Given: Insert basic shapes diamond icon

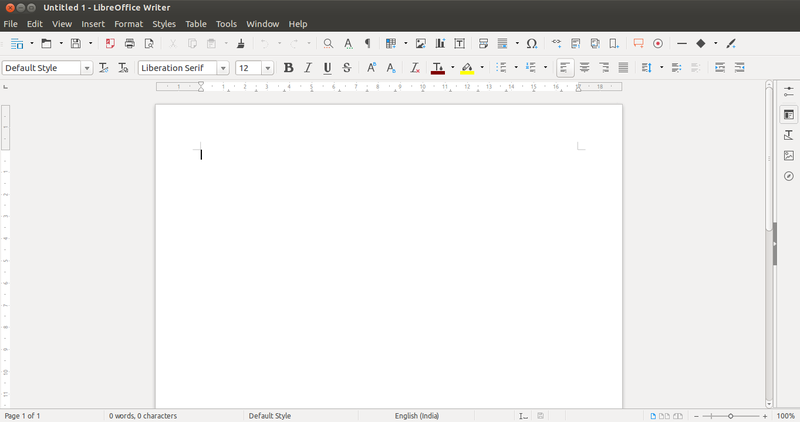Looking at the screenshot, I should tap(701, 44).
